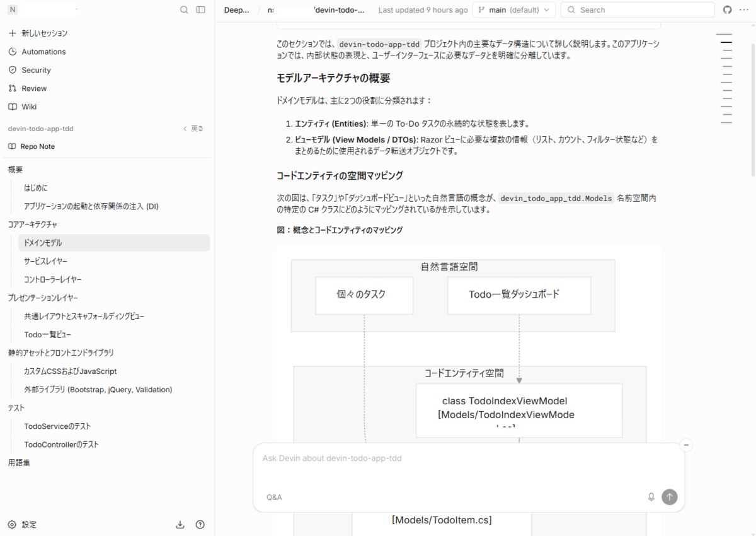
Task: Select 静的アセットとフロントエンドライブラリ section
Action: pos(60,352)
